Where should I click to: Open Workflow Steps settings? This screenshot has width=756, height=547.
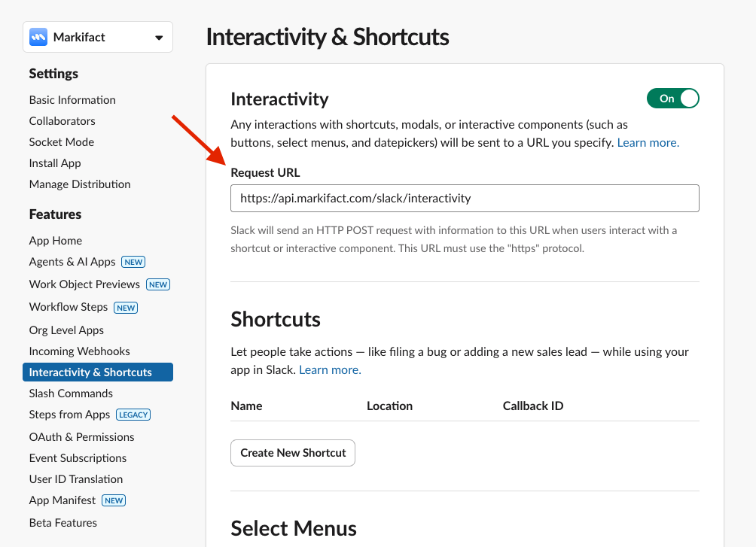tap(69, 306)
